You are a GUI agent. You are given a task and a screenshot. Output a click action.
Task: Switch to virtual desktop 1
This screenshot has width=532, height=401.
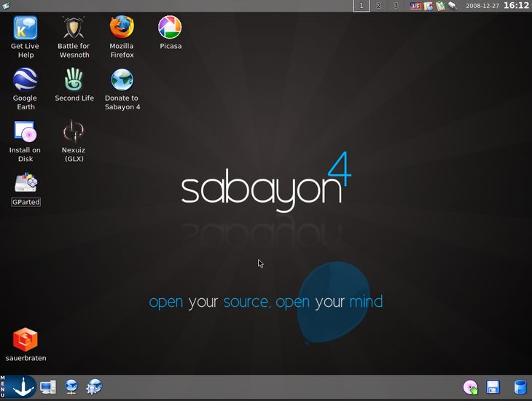[x=361, y=6]
